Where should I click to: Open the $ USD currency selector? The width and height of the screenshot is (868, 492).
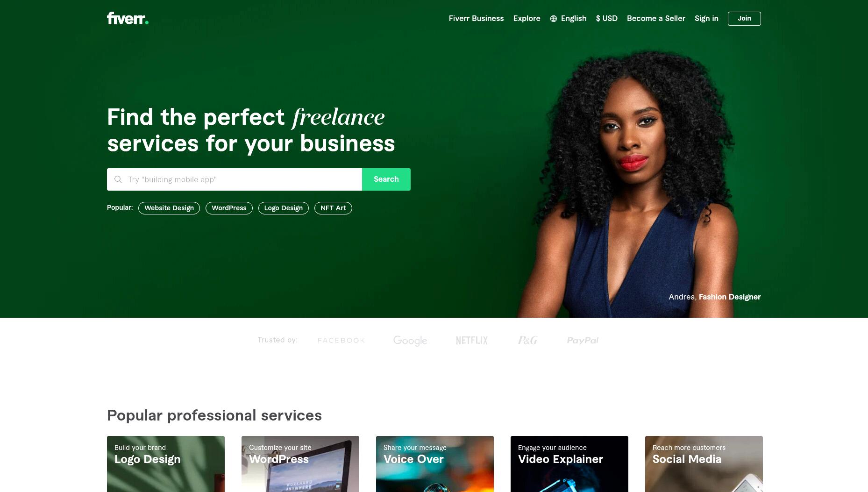(607, 19)
